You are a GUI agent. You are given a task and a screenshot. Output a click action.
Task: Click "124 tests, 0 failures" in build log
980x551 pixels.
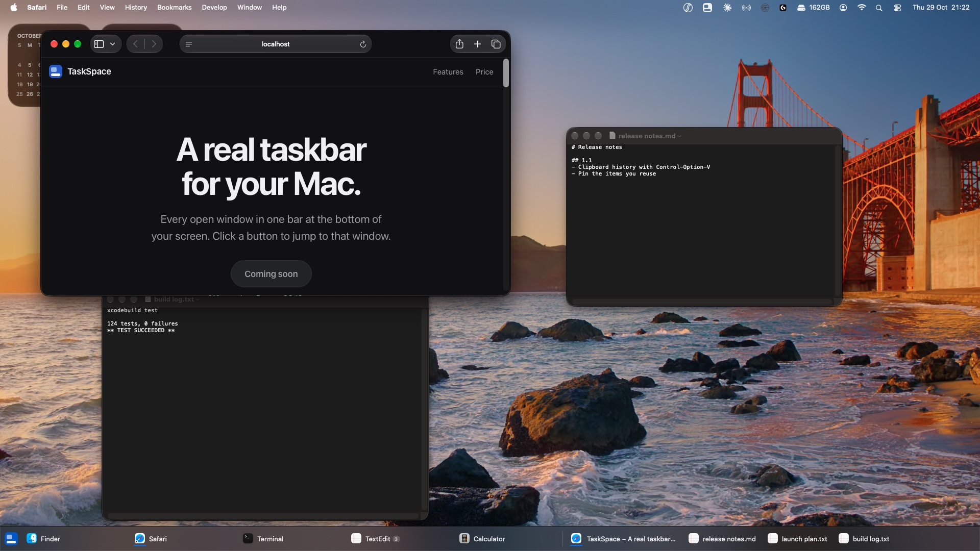(x=142, y=323)
